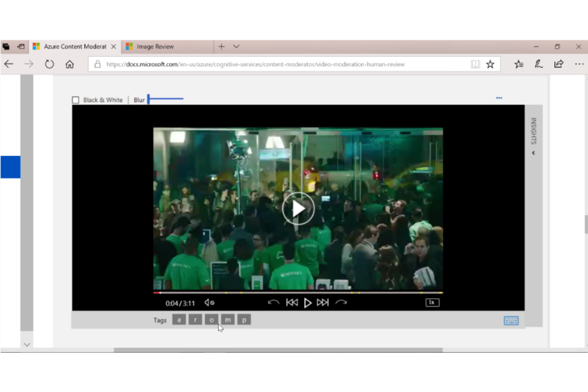Image resolution: width=588 pixels, height=392 pixels.
Task: Switch to the Image Review tab
Action: coord(155,46)
